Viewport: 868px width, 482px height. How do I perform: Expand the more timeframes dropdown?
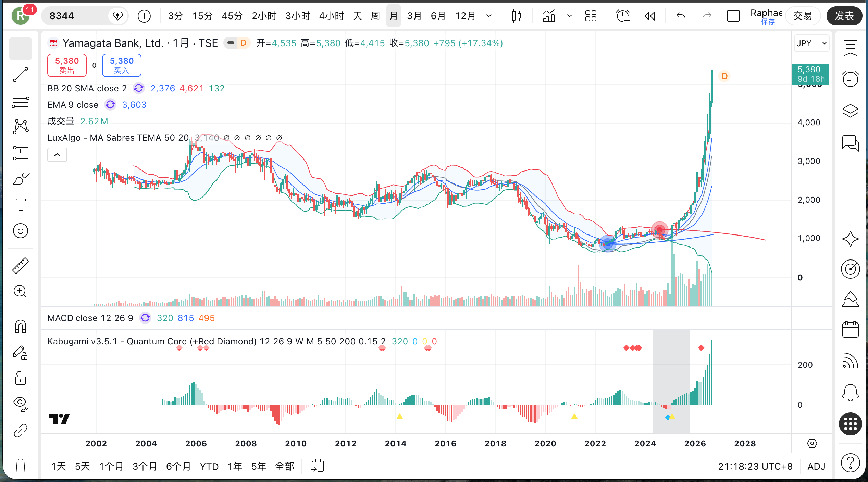489,16
